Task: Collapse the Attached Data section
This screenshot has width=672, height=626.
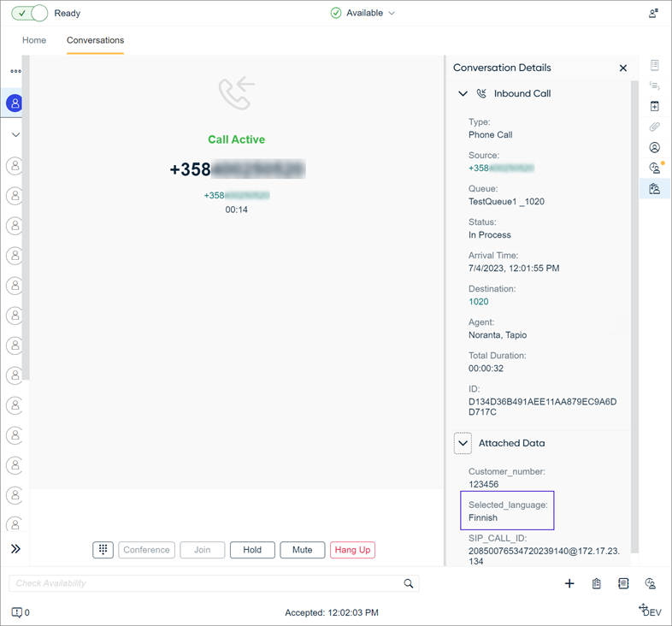Action: click(x=463, y=443)
